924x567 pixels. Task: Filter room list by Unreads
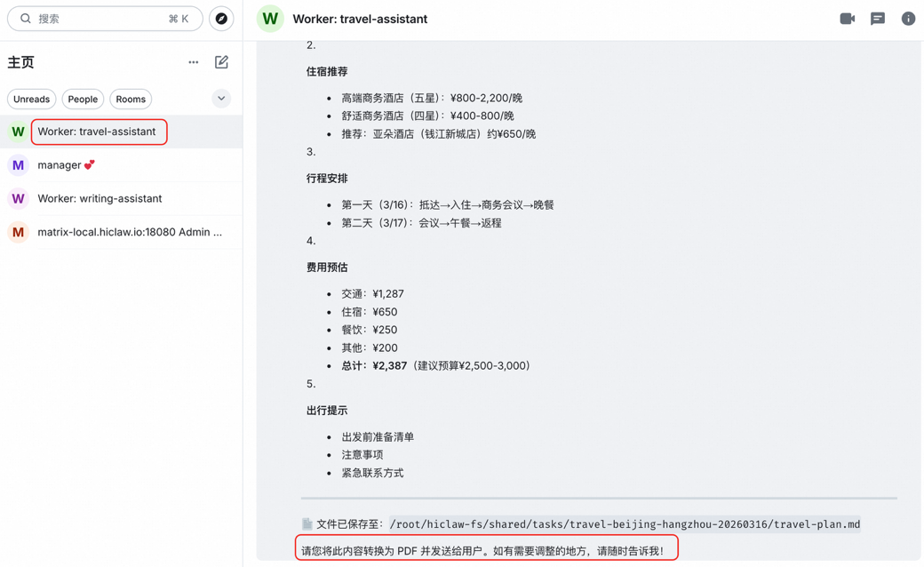coord(32,99)
